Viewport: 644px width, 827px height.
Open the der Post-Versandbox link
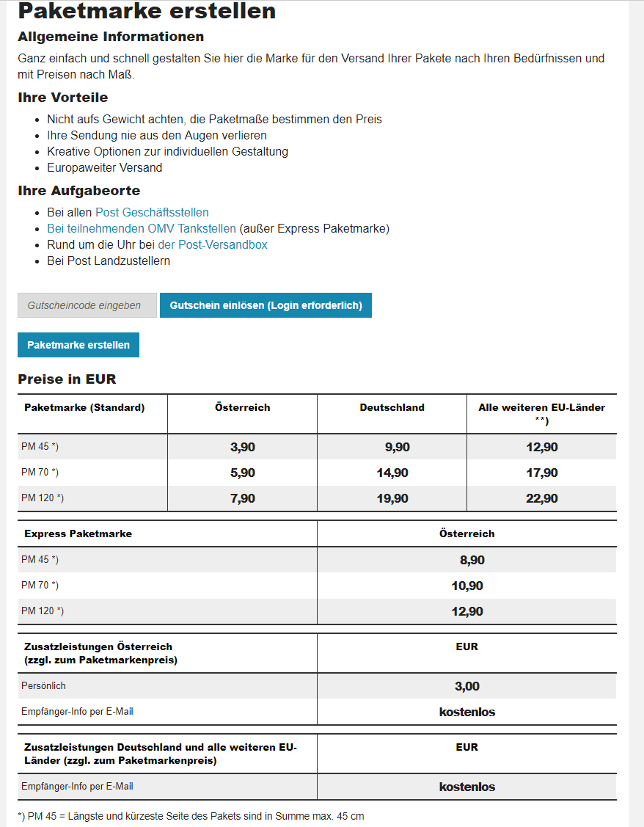coord(213,244)
